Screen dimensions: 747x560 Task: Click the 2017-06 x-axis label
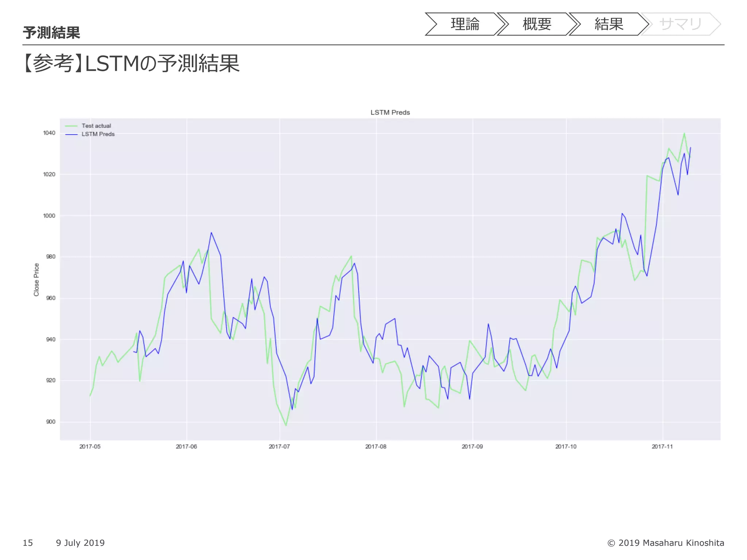point(186,447)
